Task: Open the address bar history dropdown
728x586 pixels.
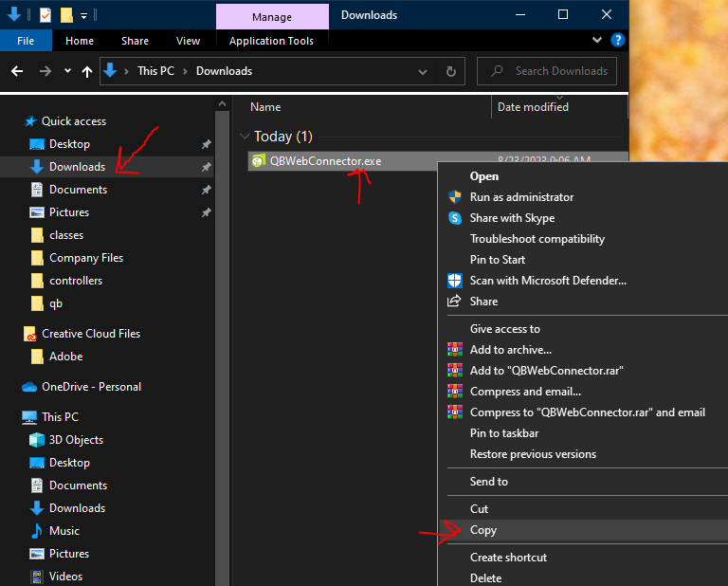Action: (423, 71)
